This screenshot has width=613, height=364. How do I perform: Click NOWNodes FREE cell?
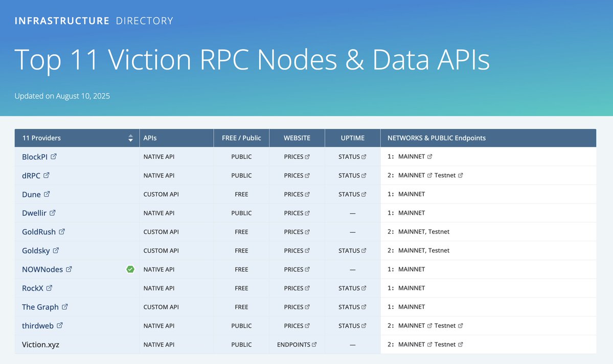pyautogui.click(x=241, y=269)
